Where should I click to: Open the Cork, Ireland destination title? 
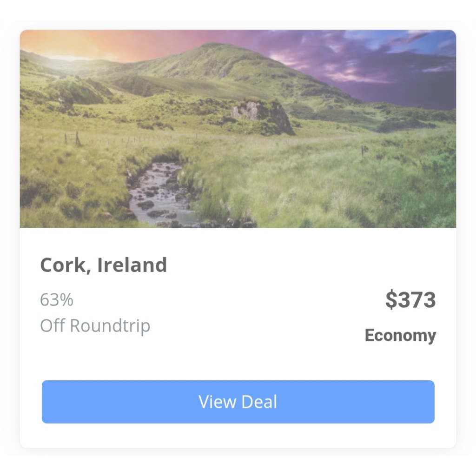pyautogui.click(x=104, y=265)
